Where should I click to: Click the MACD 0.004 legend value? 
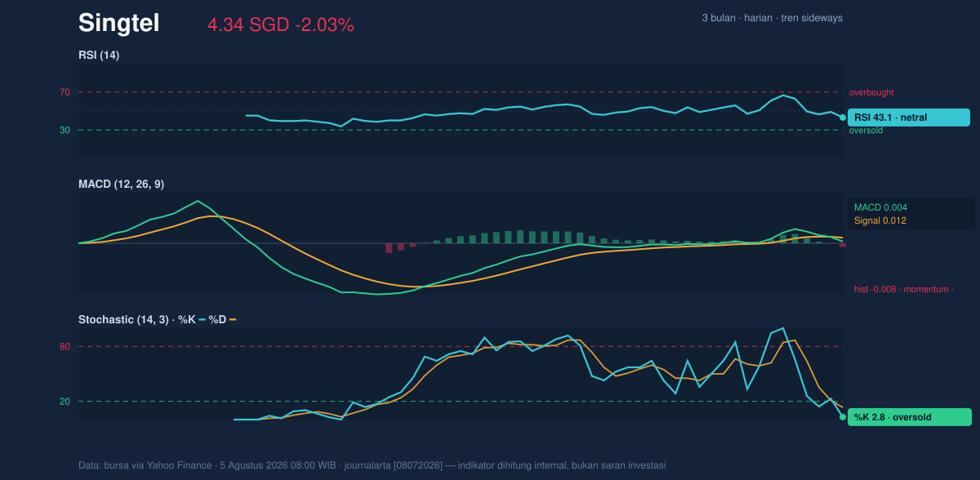[880, 207]
